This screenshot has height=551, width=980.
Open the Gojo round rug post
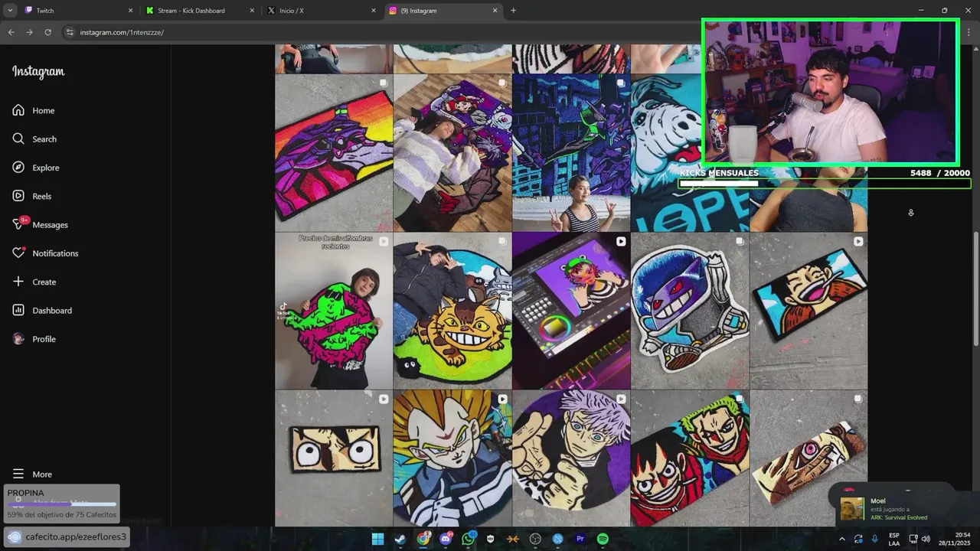[571, 458]
